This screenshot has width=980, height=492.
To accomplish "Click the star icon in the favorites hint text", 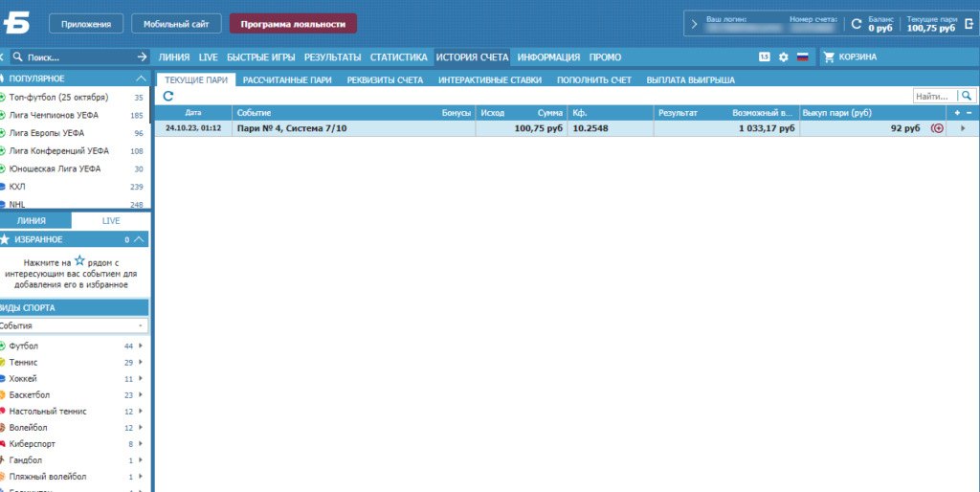I will (79, 260).
